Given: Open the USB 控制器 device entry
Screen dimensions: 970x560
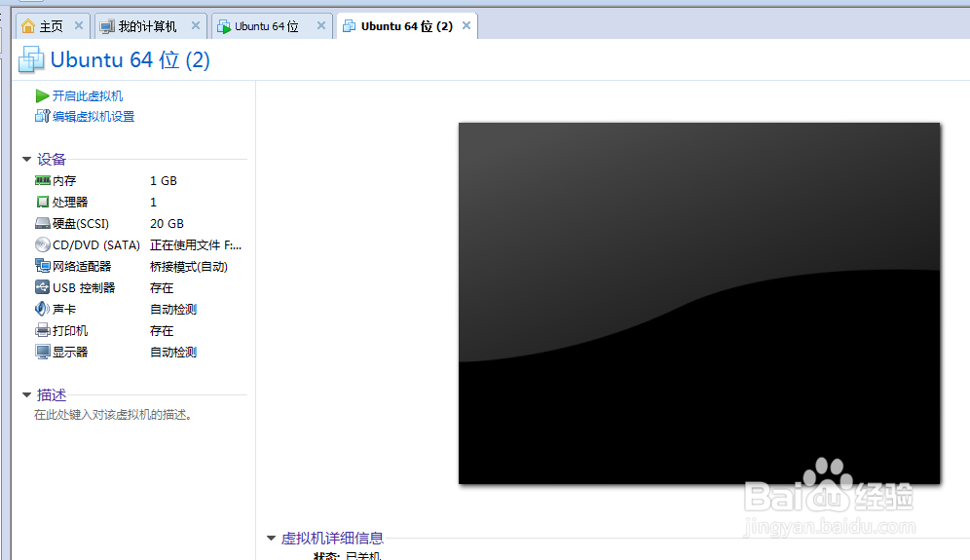Looking at the screenshot, I should coord(84,287).
